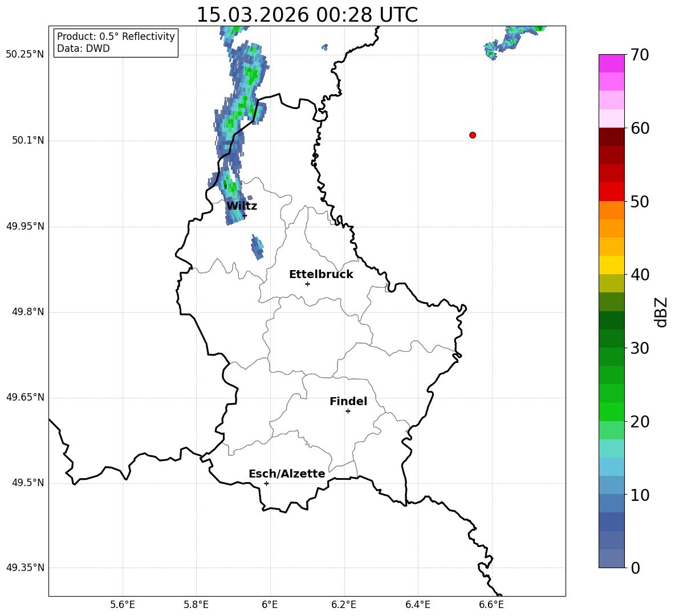Click the Findel station cross marker
Image resolution: width=675 pixels, height=616 pixels.
coord(348,411)
